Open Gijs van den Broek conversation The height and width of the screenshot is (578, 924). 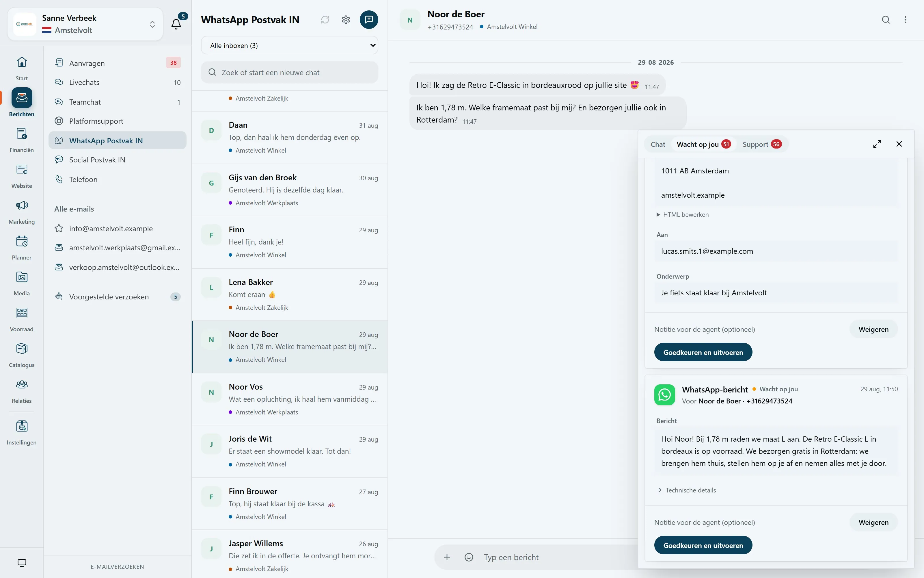289,190
